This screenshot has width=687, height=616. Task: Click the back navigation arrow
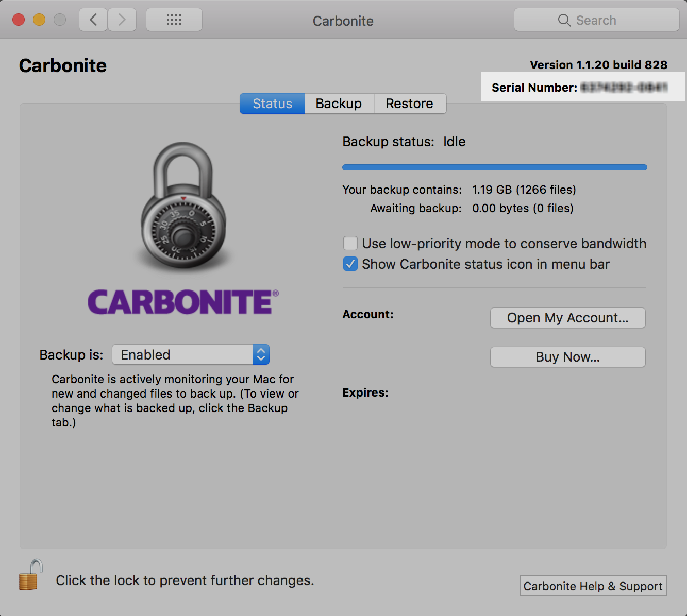point(93,20)
